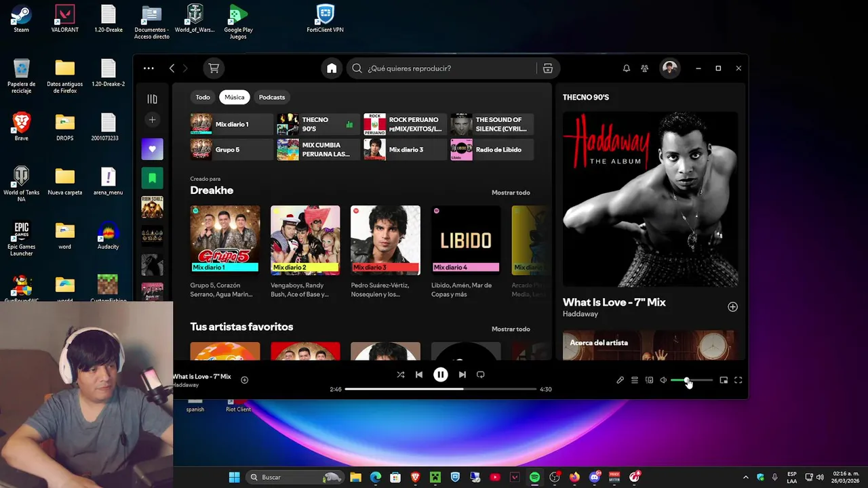
Task: Open the Haddaway artist link in right panel
Action: 580,314
